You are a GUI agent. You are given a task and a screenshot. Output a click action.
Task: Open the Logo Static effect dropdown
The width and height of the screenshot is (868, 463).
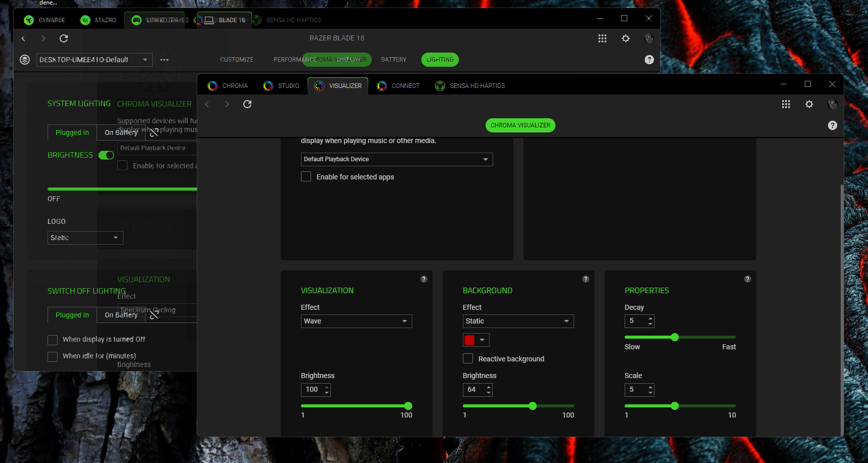point(85,238)
